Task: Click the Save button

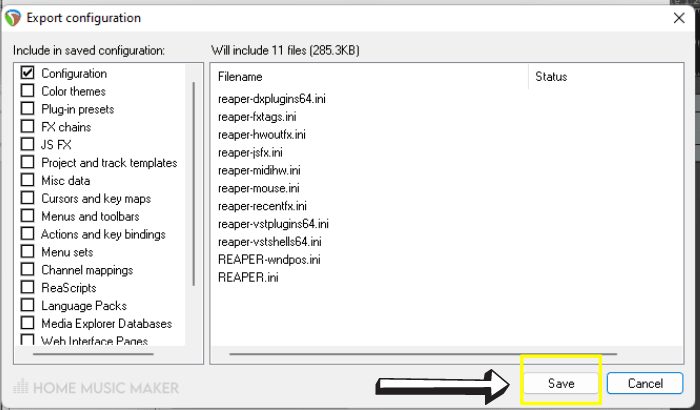Action: (x=561, y=383)
